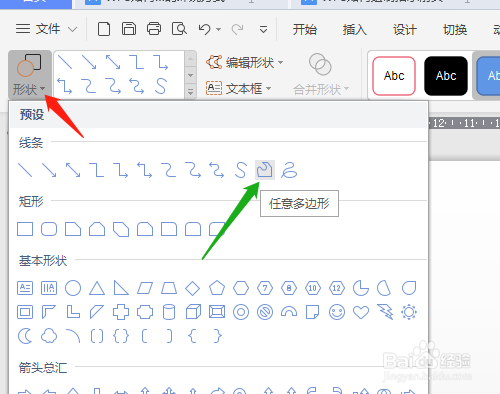The width and height of the screenshot is (500, 394).
Task: Apply the black filled Abc style
Action: click(446, 76)
